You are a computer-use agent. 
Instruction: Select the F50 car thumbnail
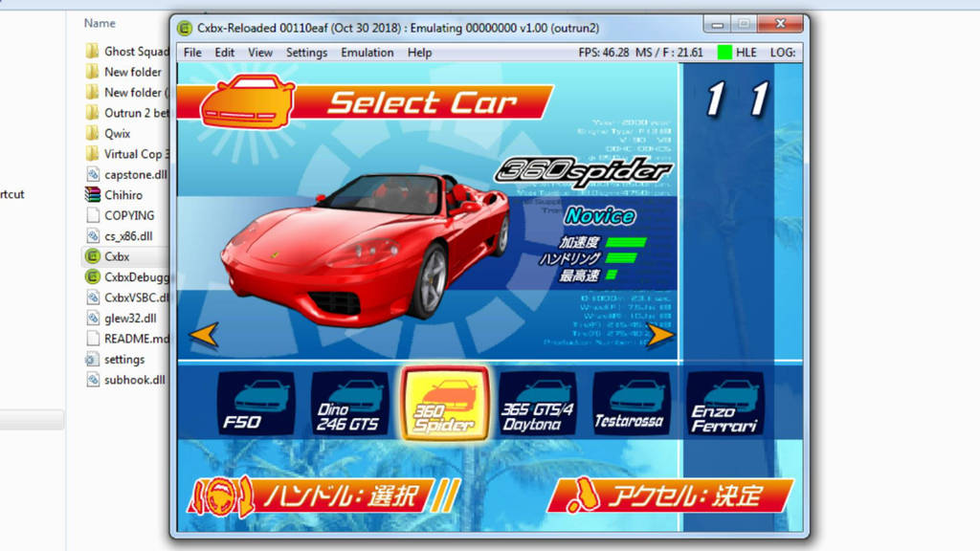256,403
